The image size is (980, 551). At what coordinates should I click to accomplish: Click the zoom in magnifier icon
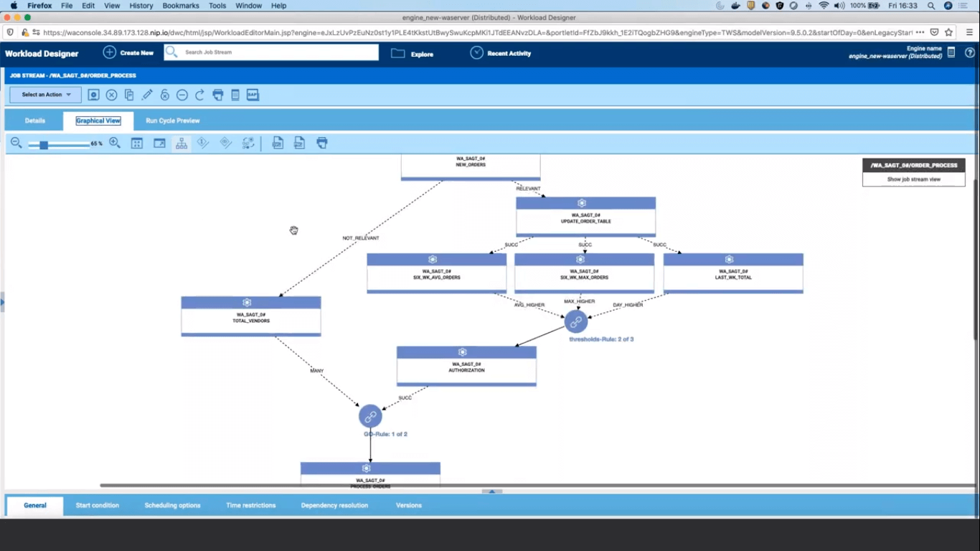click(115, 143)
